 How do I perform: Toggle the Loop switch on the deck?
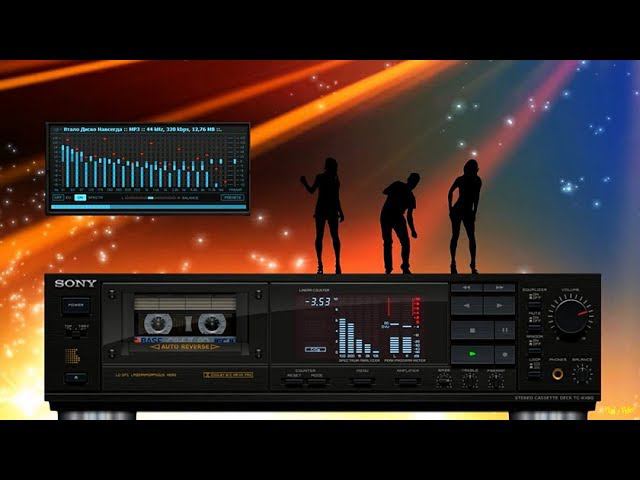[x=533, y=365]
